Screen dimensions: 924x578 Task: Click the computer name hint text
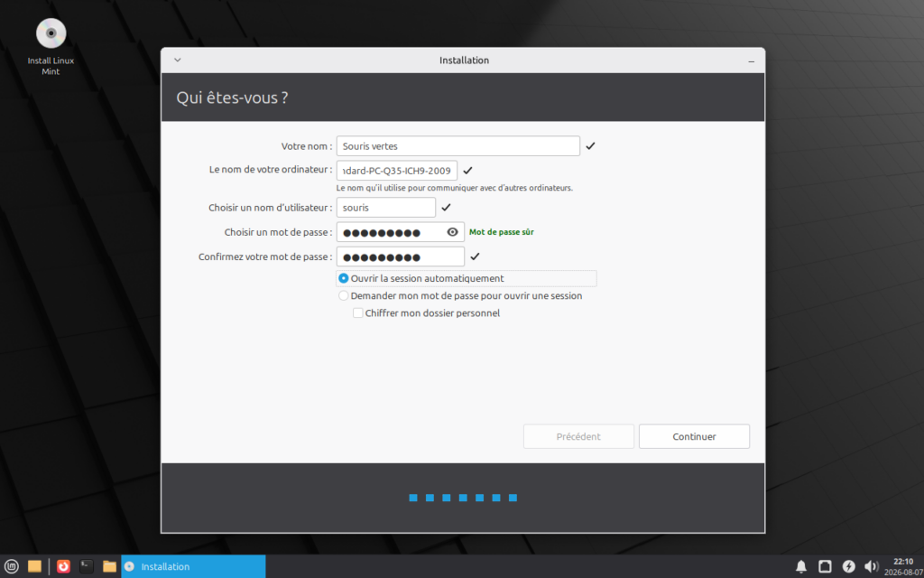[455, 188]
